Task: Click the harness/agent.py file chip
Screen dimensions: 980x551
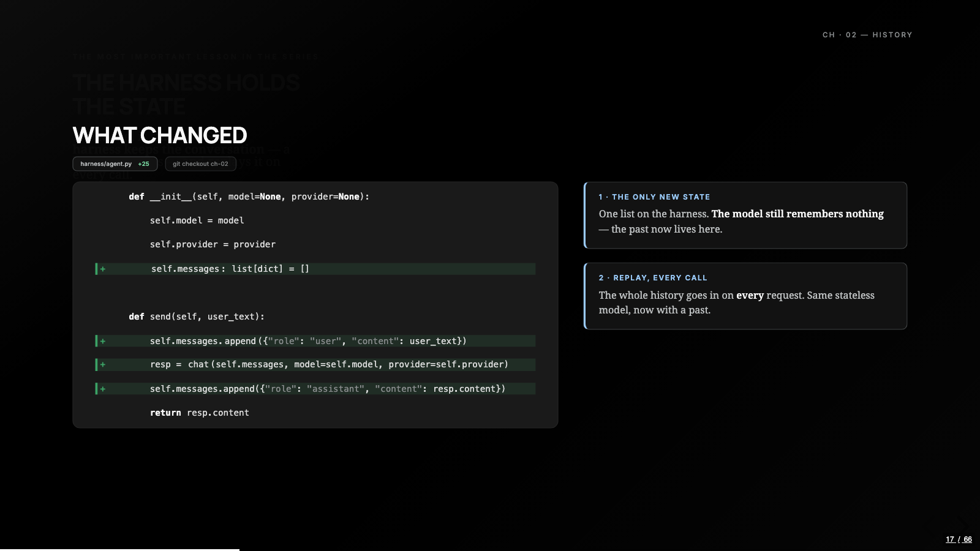Action: [115, 164]
